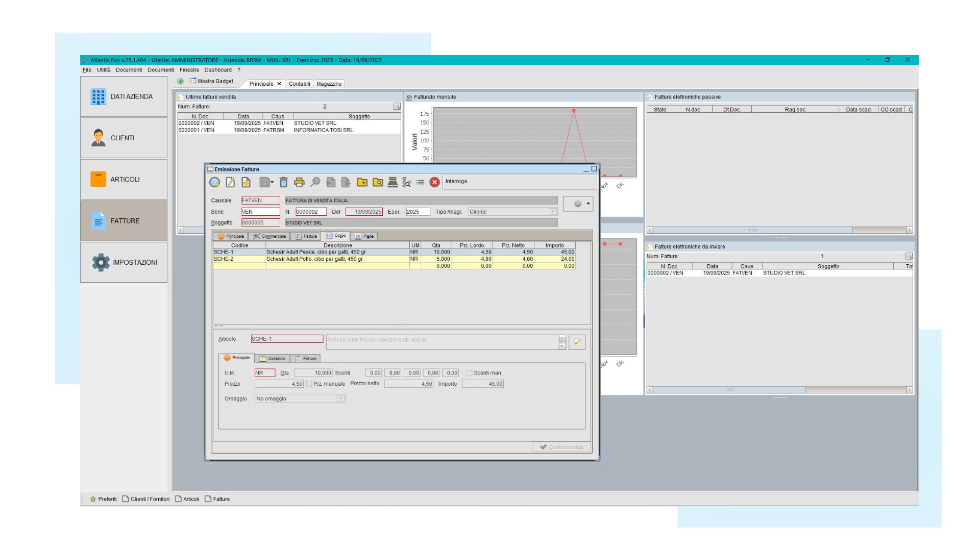
Task: Open the Tipo Anagr. Cliente dropdown
Action: (552, 212)
